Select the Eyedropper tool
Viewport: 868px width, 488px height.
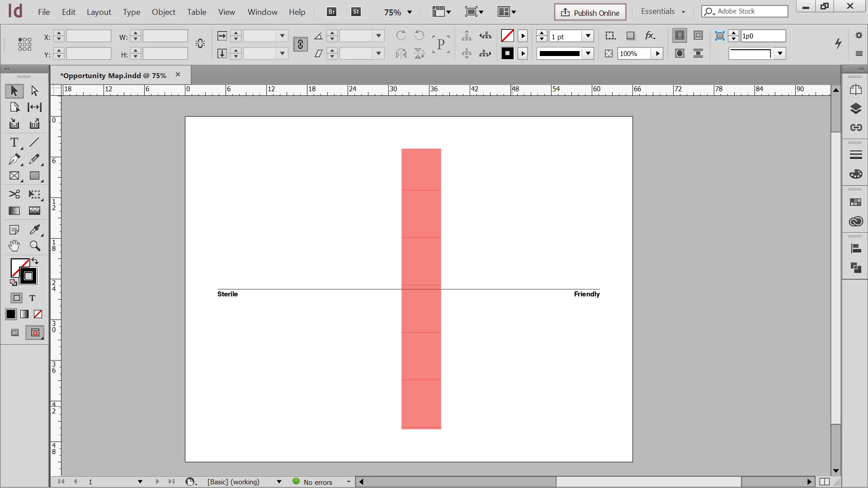[34, 230]
